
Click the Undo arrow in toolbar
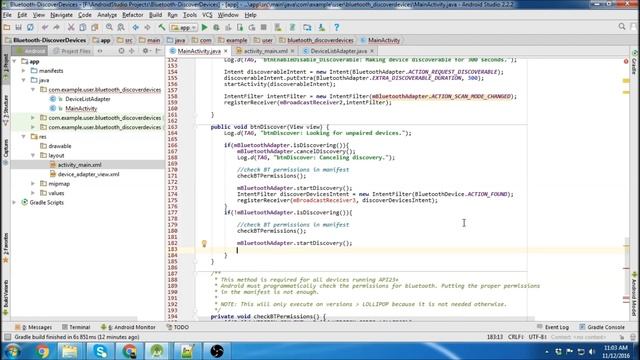pos(44,27)
